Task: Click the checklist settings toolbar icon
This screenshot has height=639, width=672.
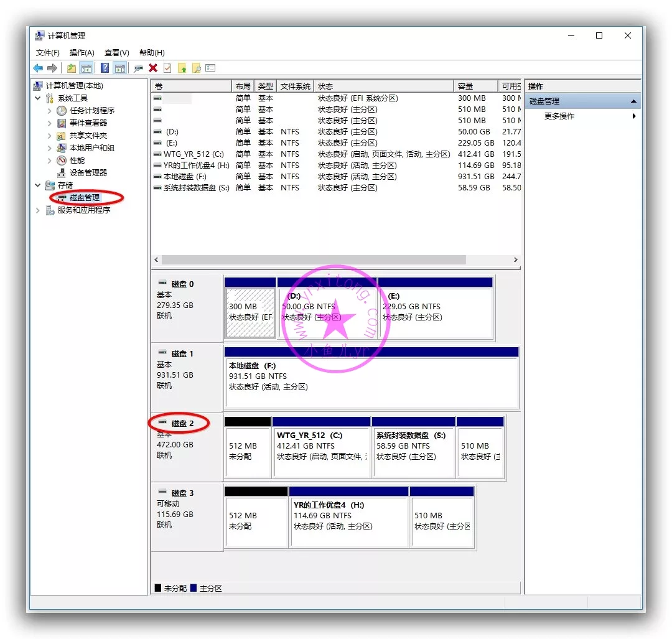Action: 210,68
